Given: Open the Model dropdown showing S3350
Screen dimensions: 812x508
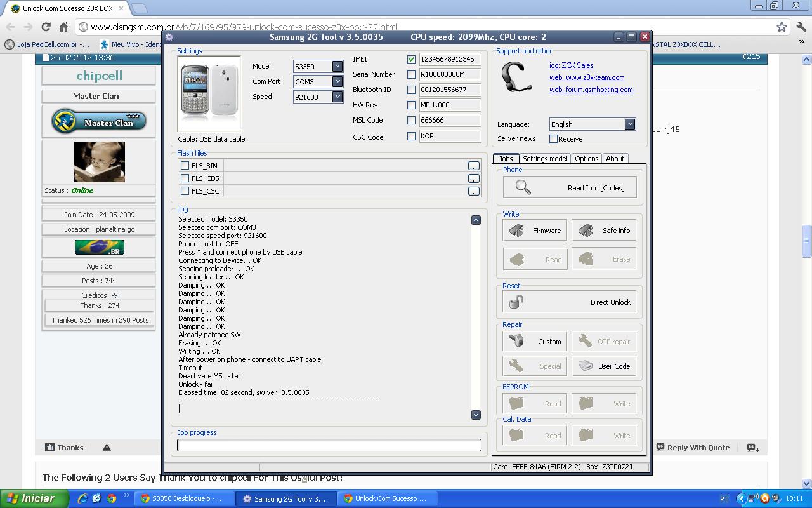Looking at the screenshot, I should point(337,66).
